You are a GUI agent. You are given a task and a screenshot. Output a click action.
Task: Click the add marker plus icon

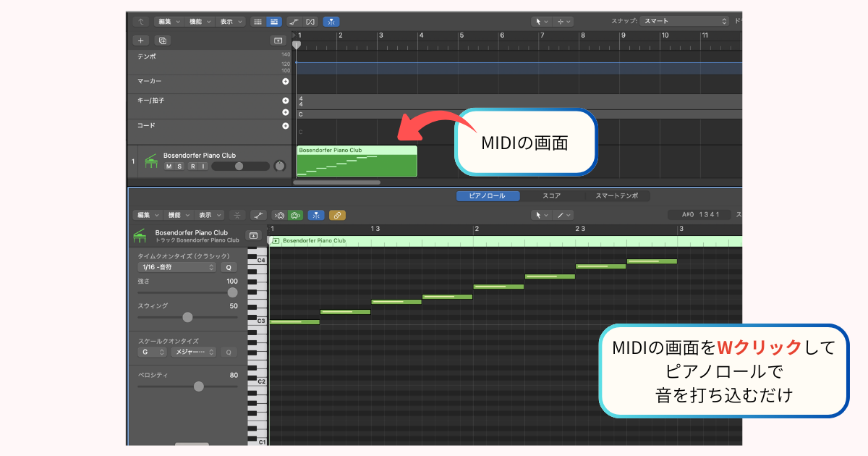[285, 82]
